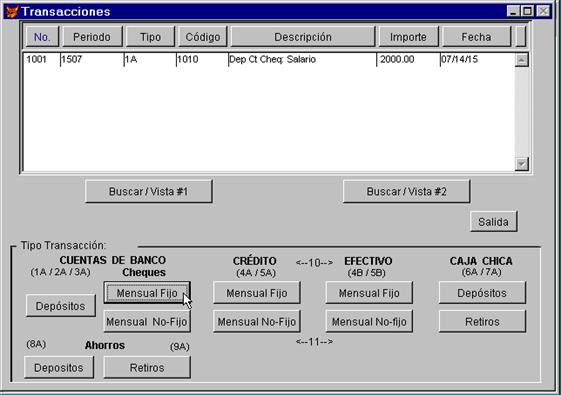Click Retiros under Ahorros
This screenshot has width=561, height=395.
coord(147,367)
